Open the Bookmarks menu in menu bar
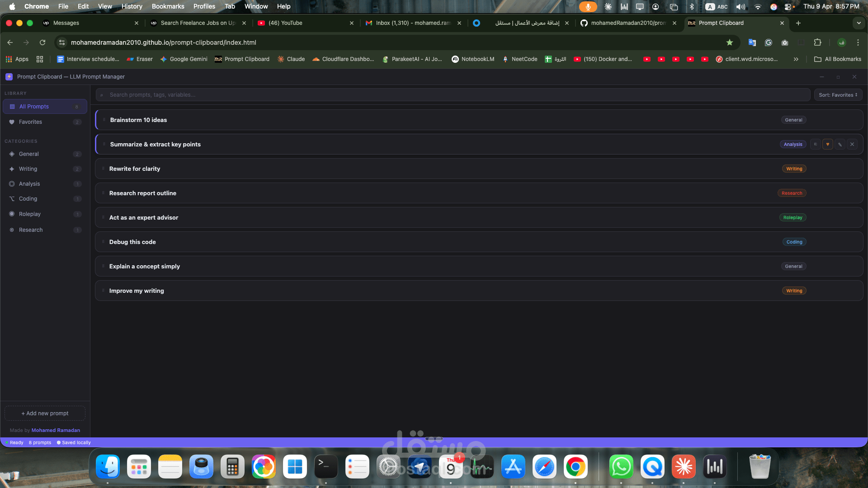The width and height of the screenshot is (868, 488). pyautogui.click(x=168, y=6)
